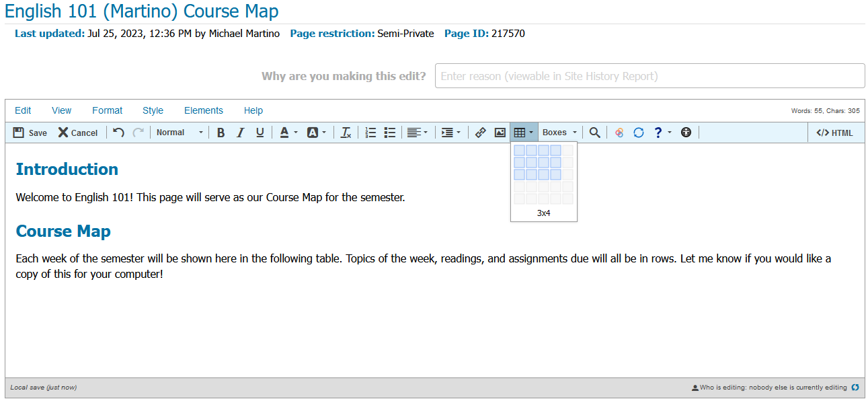
Task: Click the edit reason input field
Action: tap(649, 76)
